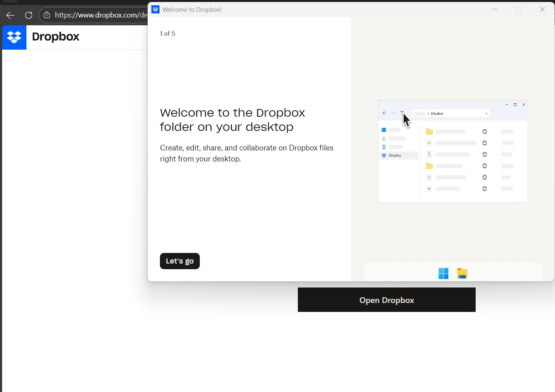The image size is (555, 392).
Task: Expand the breadcrumb chevron before "Dropbox"
Action: click(428, 113)
